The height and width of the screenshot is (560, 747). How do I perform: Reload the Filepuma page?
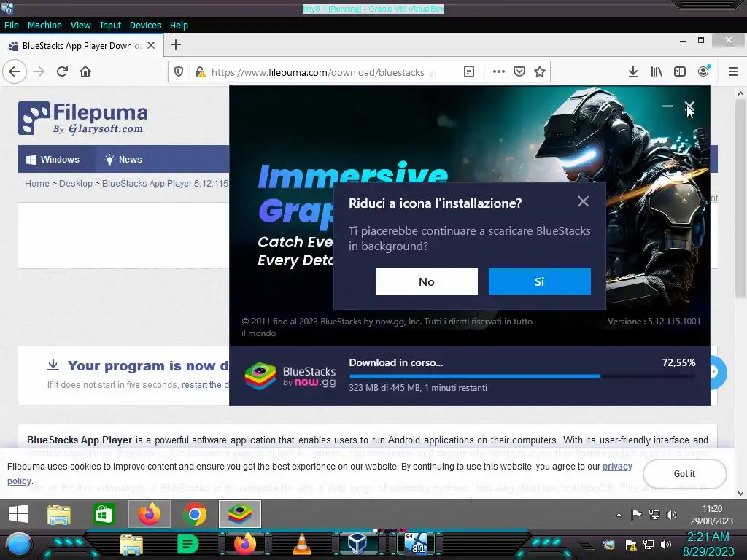(62, 71)
